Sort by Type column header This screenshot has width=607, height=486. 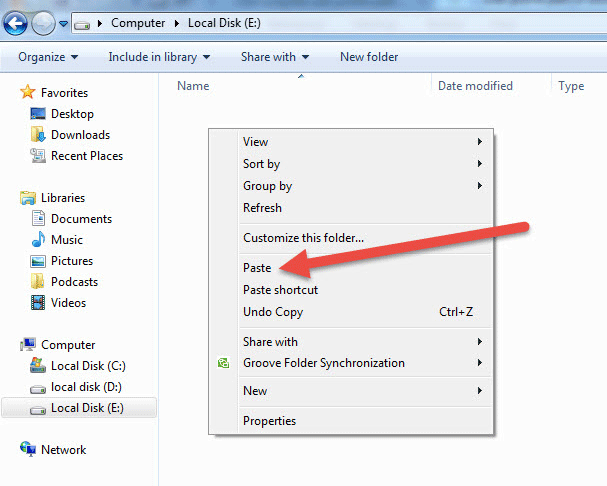[x=571, y=86]
